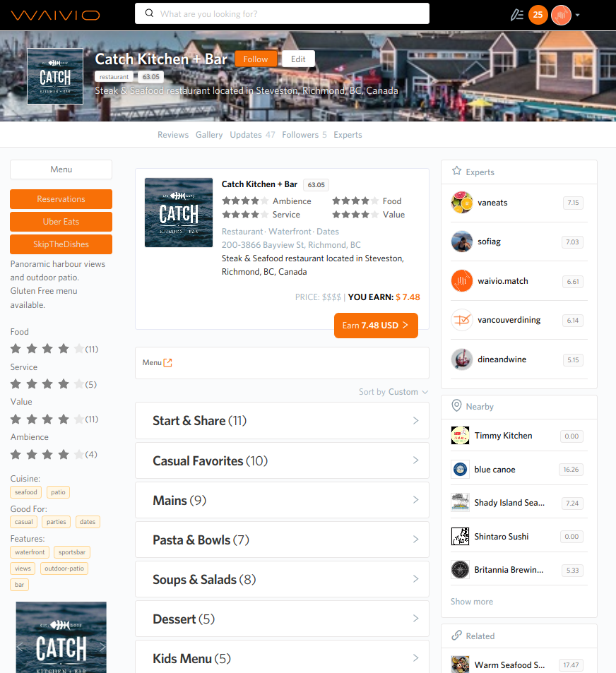Viewport: 616px width, 673px height.
Task: Open user menu dropdown caret
Action: tap(577, 15)
